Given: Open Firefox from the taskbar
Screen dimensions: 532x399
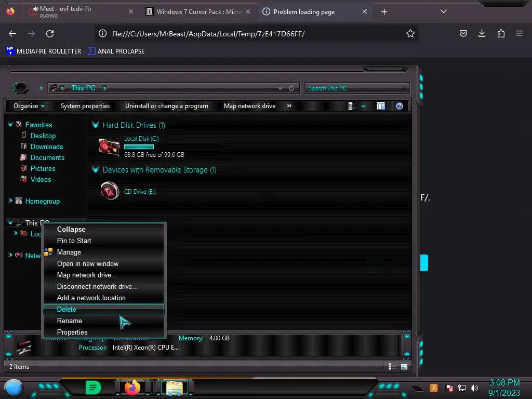Looking at the screenshot, I should 132,388.
